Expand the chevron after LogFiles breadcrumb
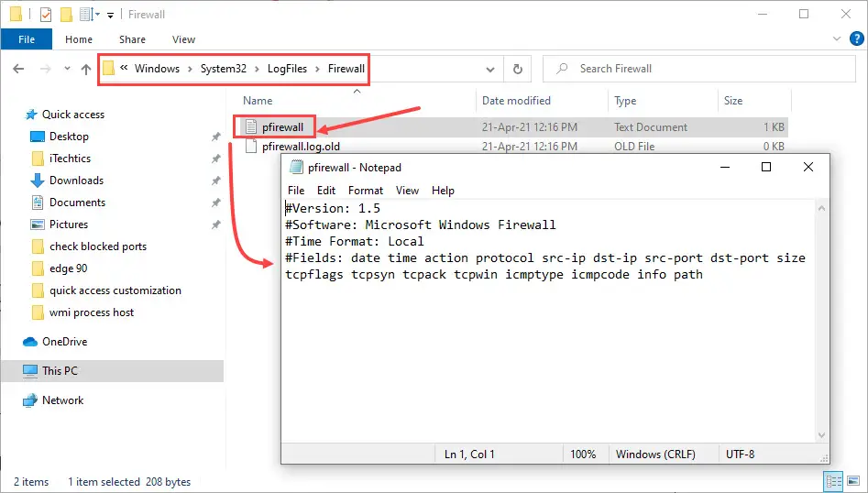This screenshot has height=493, width=868. click(317, 69)
